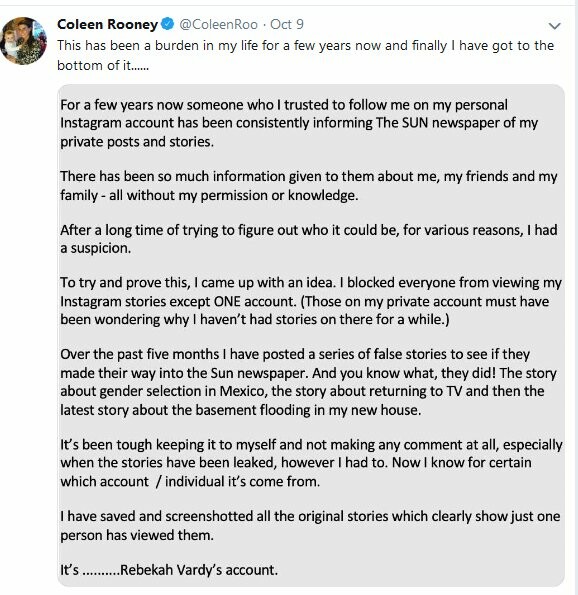Click the blue verified badge icon

pos(167,24)
